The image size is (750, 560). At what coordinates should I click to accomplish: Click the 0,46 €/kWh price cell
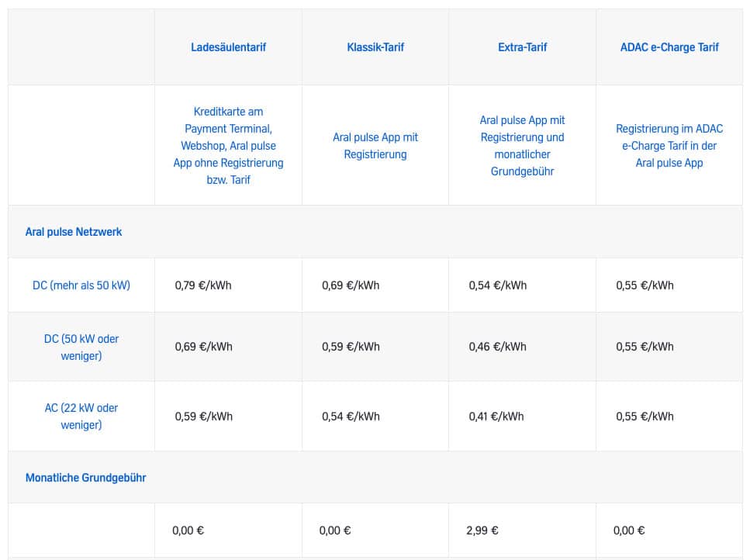point(497,347)
